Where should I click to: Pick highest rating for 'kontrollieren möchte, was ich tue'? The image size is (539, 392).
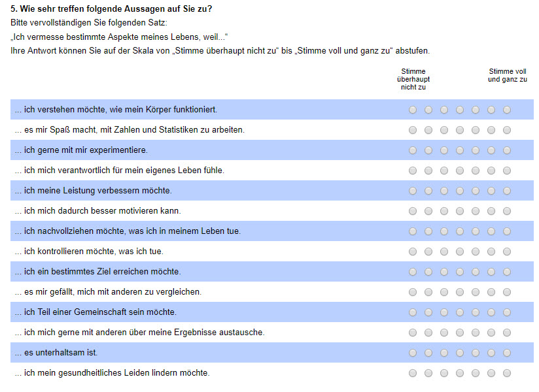(507, 252)
